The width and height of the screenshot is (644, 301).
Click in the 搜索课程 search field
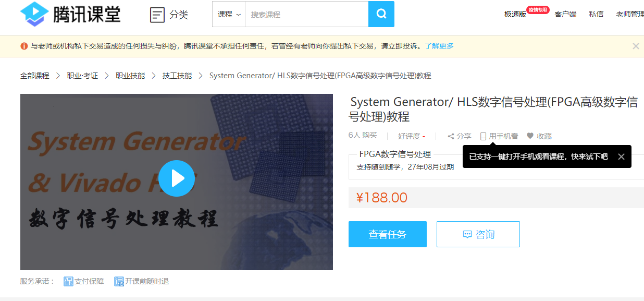tap(306, 14)
